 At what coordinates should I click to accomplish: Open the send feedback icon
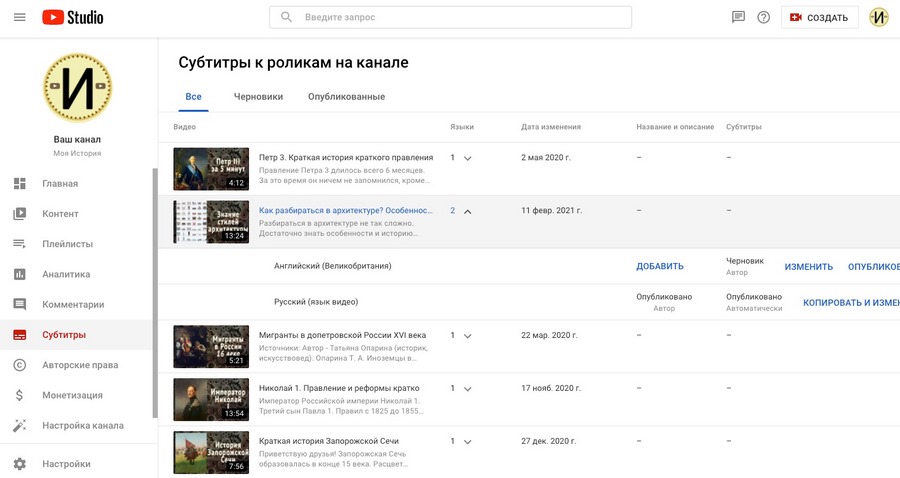[x=738, y=17]
